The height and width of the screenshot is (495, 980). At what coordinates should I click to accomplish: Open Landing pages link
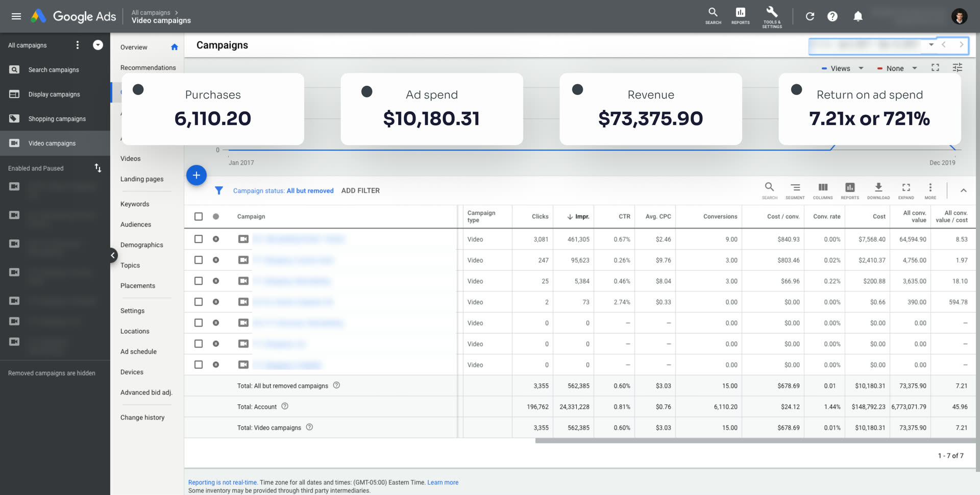142,179
